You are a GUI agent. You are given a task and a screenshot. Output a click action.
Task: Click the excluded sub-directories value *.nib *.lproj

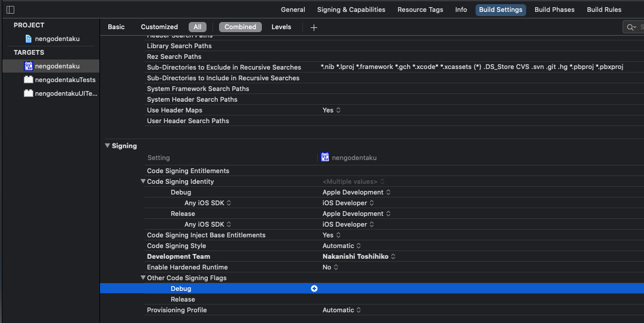[x=473, y=67]
